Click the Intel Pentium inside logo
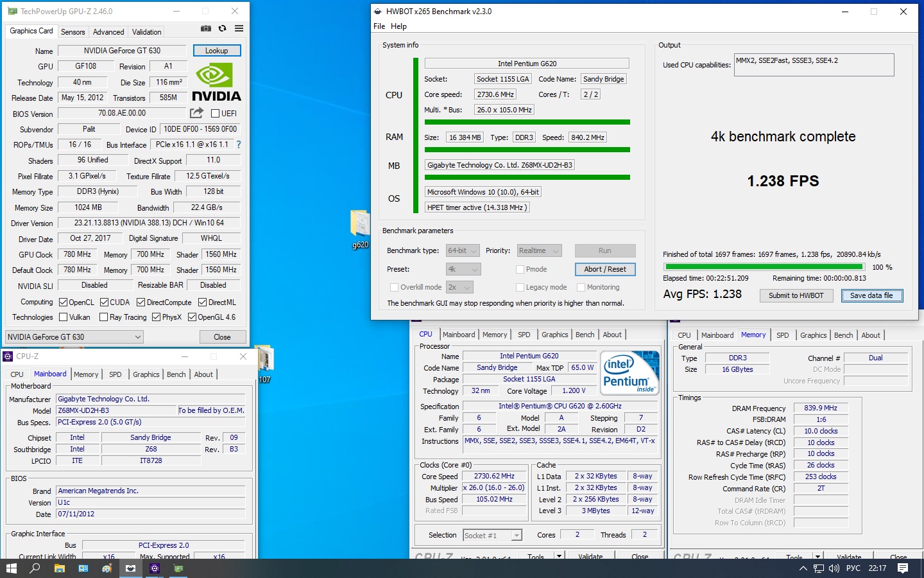The image size is (924, 578). [x=629, y=372]
